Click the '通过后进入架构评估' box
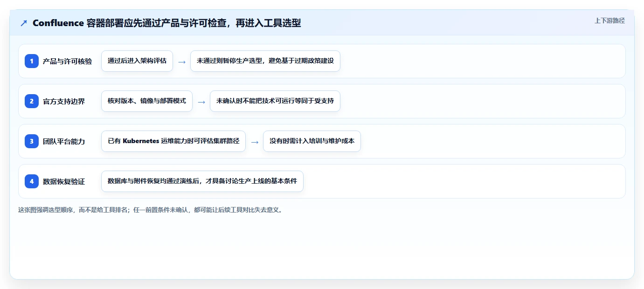This screenshot has width=644, height=289. click(x=137, y=61)
